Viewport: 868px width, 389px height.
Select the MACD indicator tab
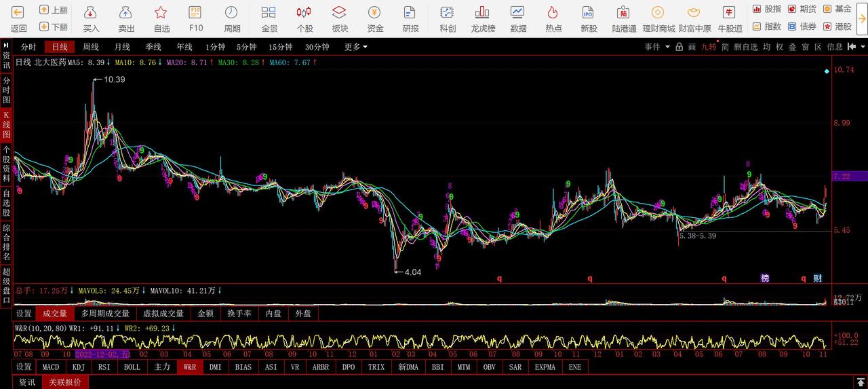tap(51, 367)
